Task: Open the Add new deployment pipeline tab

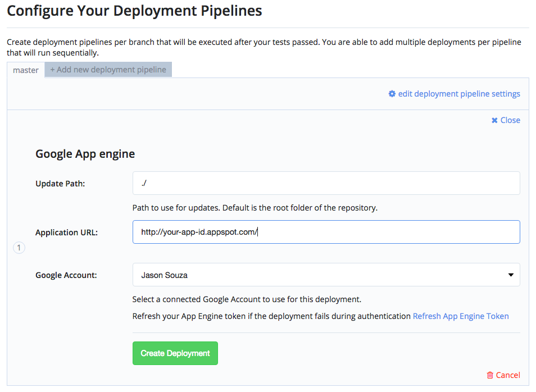Action: [108, 70]
